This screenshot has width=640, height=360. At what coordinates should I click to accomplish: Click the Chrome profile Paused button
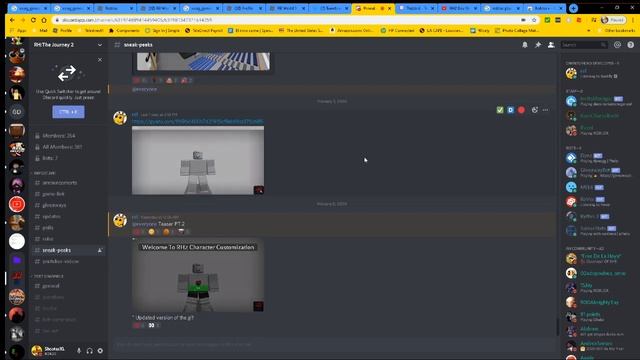613,20
